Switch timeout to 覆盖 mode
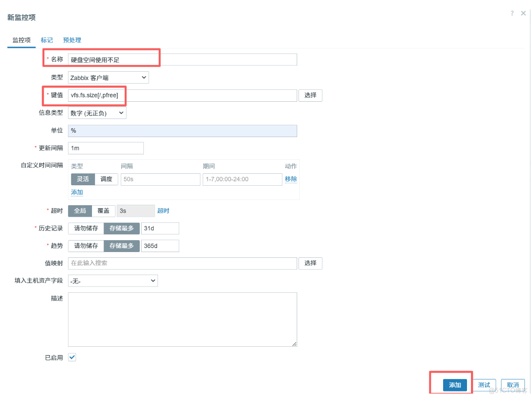Viewport: 532px width, 398px height. (103, 211)
